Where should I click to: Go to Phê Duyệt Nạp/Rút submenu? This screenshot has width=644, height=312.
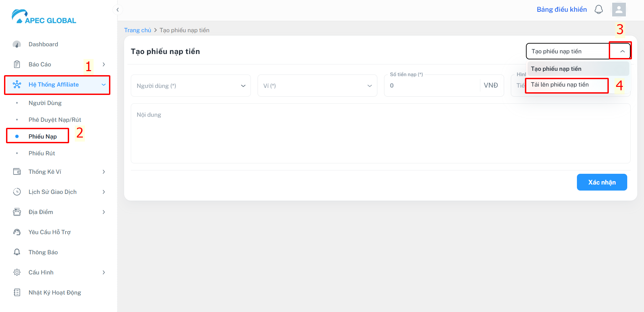(x=55, y=120)
